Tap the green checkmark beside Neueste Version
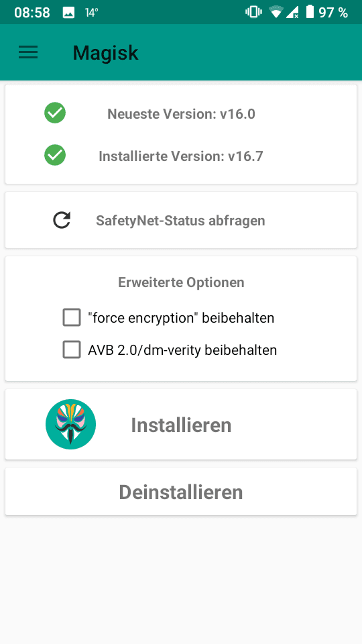This screenshot has height=644, width=362. click(55, 113)
